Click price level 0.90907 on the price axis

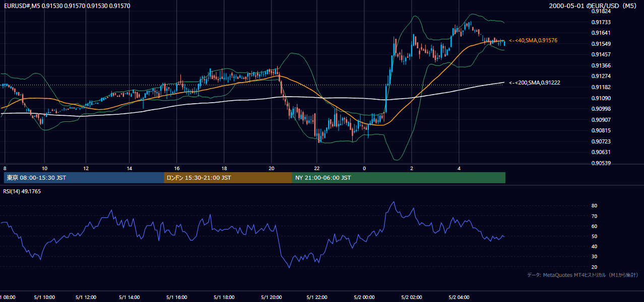601,120
